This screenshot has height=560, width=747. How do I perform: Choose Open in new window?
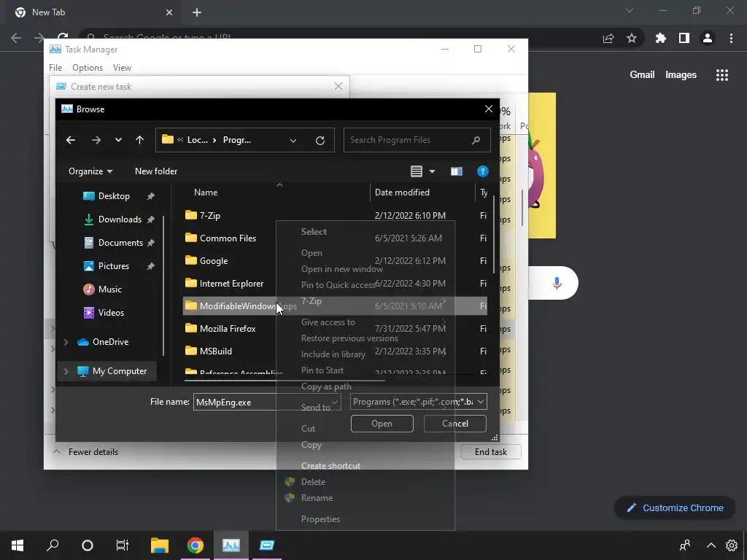tap(341, 269)
